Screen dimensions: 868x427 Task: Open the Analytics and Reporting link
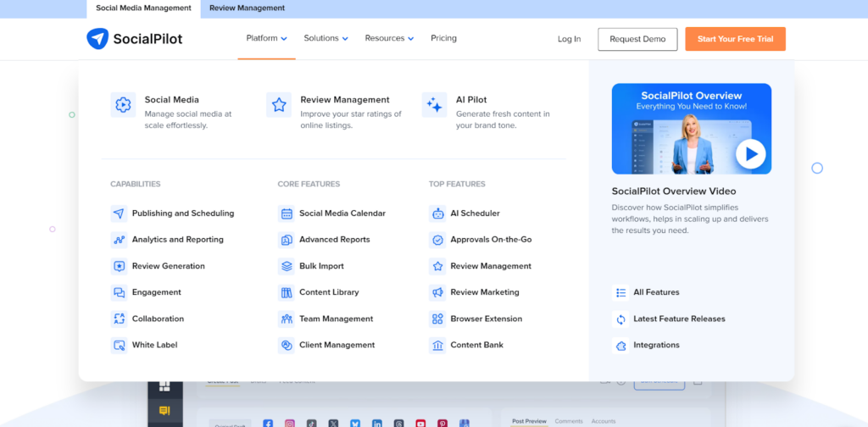click(178, 240)
